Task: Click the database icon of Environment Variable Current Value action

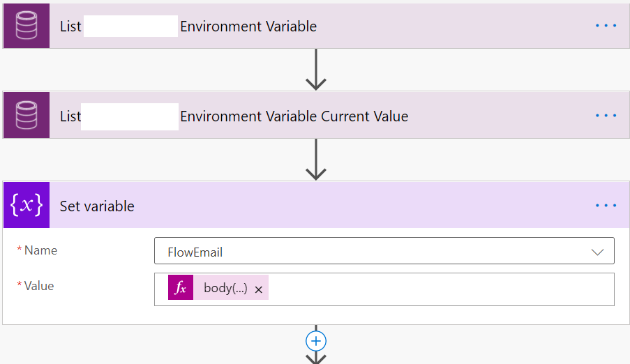Action: 27,115
